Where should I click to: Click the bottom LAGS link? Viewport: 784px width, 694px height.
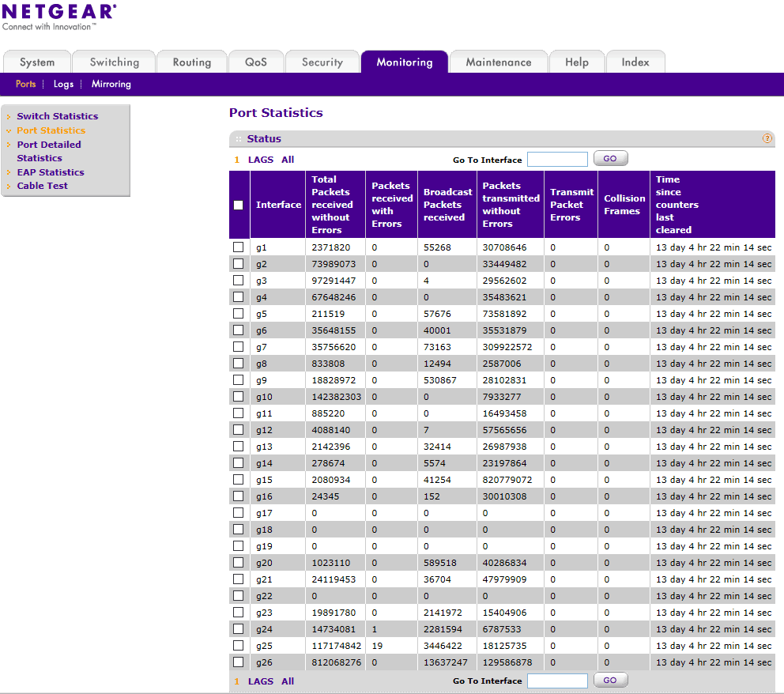point(261,681)
